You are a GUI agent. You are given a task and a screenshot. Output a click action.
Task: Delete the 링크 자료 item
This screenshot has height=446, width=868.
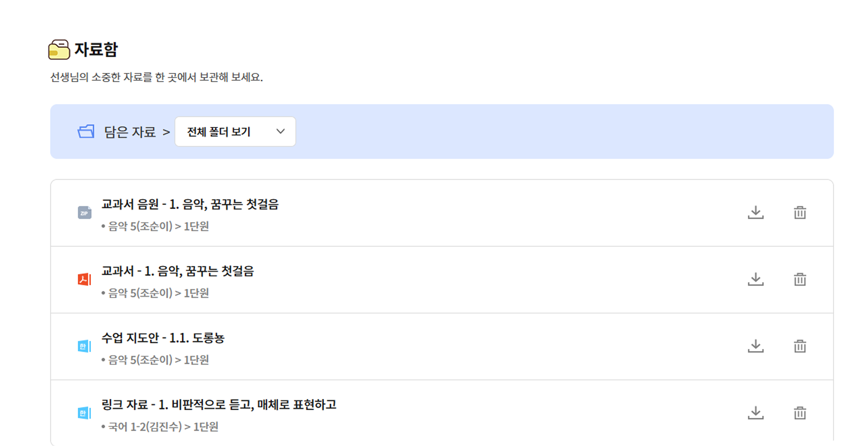(800, 413)
